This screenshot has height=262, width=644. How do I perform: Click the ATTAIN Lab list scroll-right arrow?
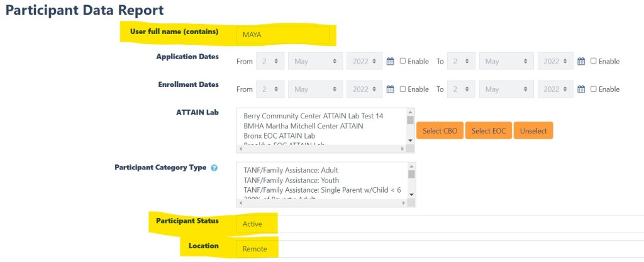point(402,149)
